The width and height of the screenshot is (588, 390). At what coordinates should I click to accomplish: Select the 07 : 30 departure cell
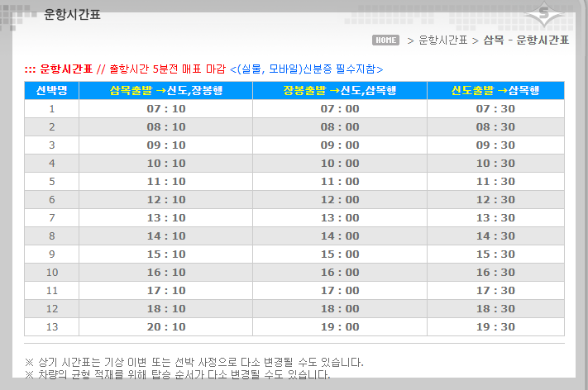pos(495,108)
